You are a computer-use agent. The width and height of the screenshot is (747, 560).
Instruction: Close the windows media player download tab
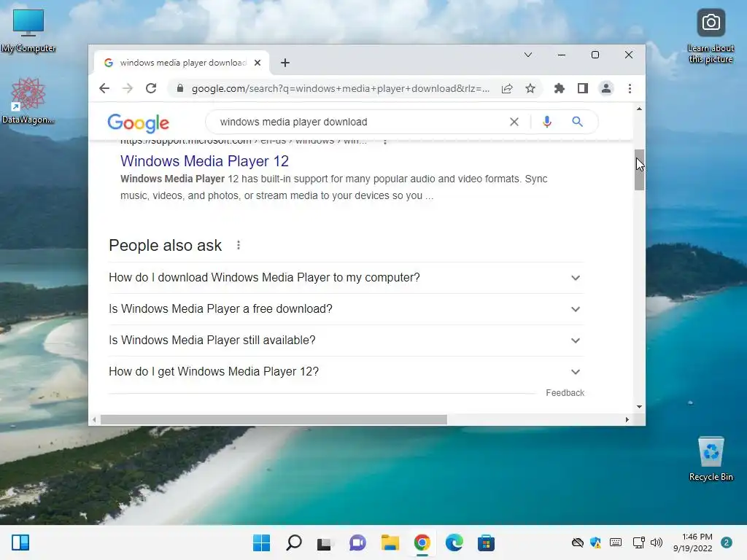[258, 63]
